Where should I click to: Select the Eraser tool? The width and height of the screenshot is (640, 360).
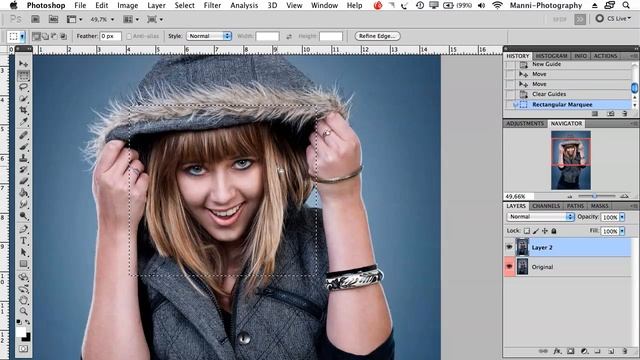24,181
